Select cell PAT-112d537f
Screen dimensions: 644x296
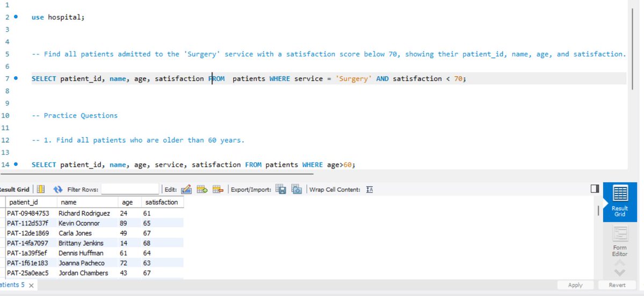coord(31,223)
